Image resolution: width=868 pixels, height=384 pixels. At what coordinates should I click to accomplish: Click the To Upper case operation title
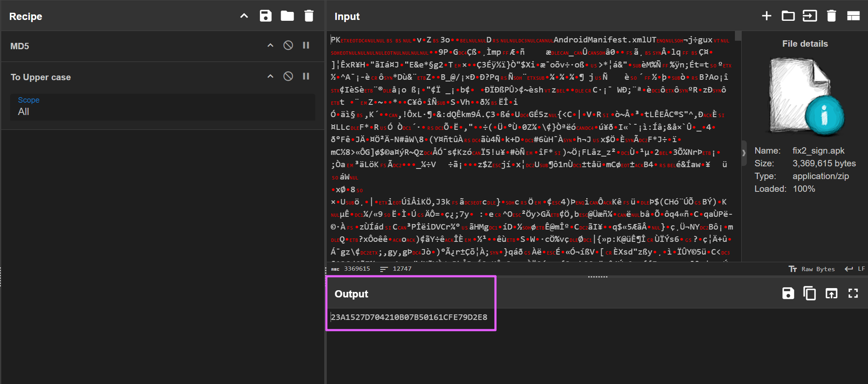pyautogui.click(x=41, y=77)
